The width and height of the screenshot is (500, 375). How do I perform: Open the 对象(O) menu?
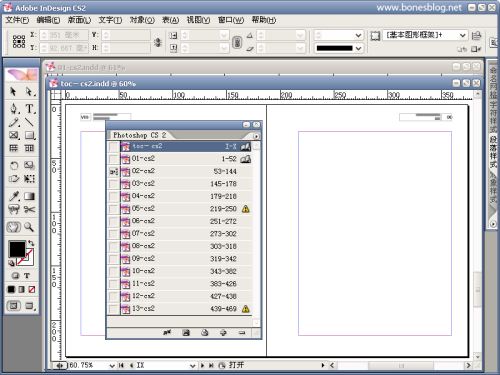[x=142, y=20]
